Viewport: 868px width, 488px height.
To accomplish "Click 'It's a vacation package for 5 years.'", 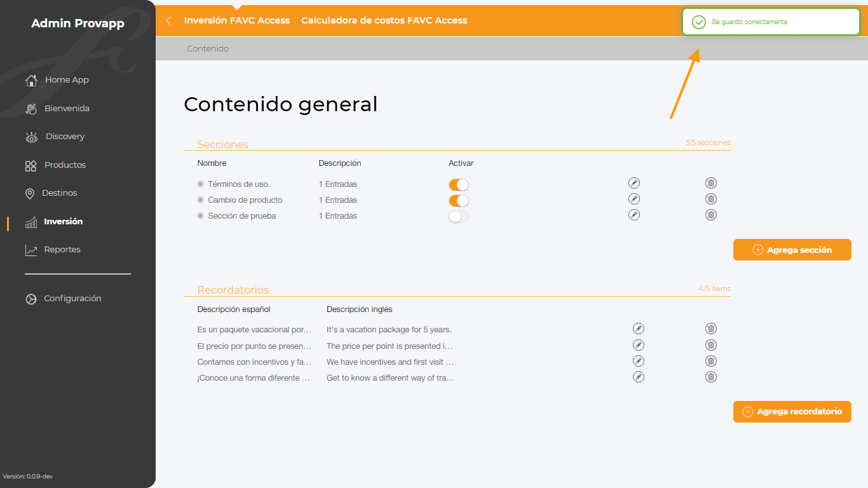I will point(389,330).
